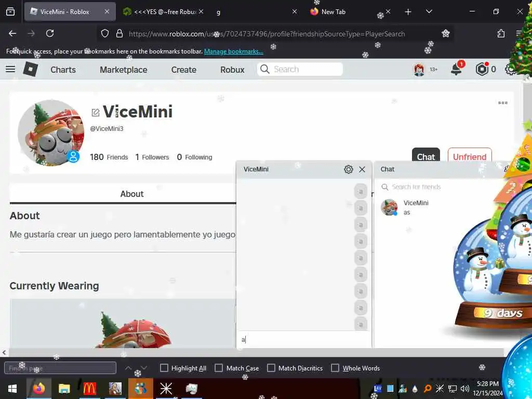The width and height of the screenshot is (532, 399).
Task: Enable the Match Case checkbox
Action: (219, 368)
